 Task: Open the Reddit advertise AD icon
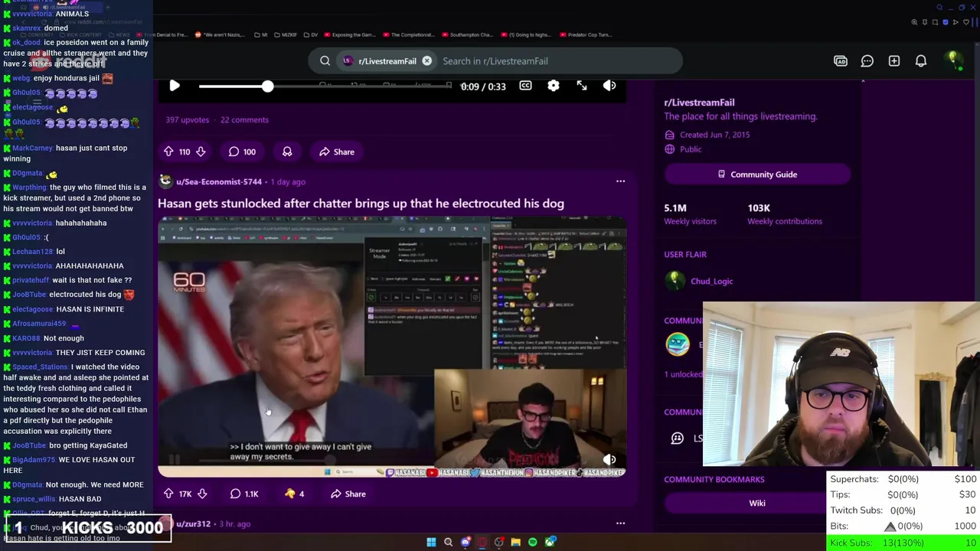[841, 61]
